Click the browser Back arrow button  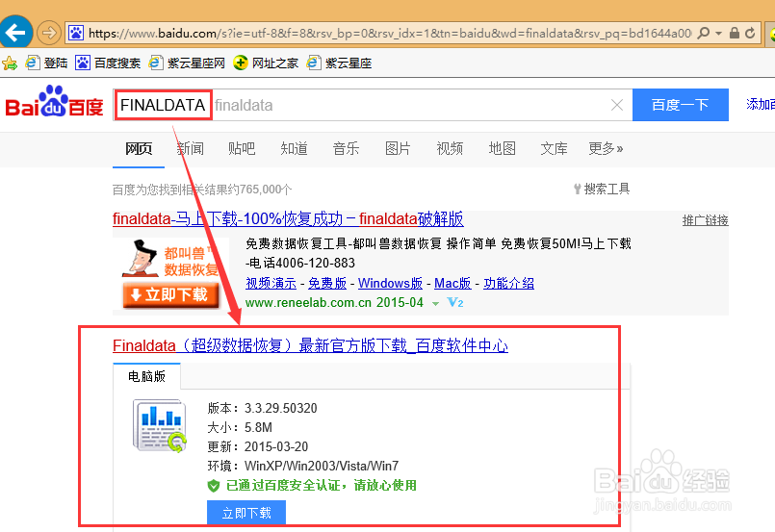[x=15, y=33]
